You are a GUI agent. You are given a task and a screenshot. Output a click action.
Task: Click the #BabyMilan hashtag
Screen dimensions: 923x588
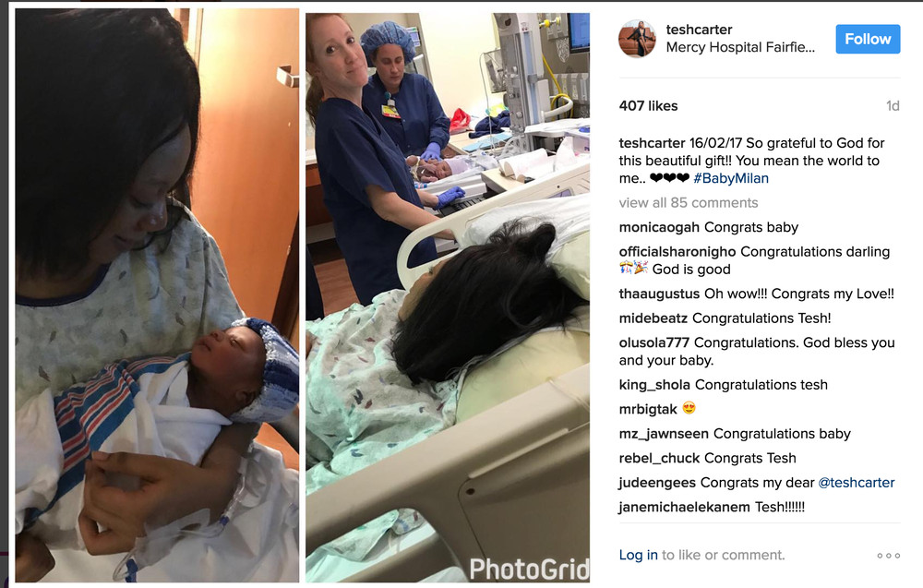(730, 178)
